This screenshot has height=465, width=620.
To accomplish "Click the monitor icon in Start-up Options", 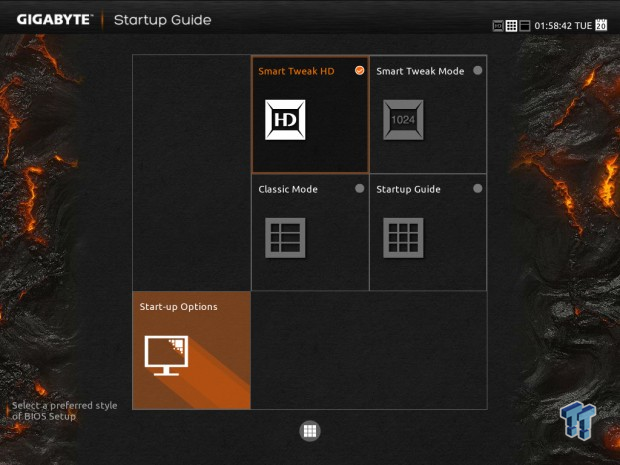I will (166, 355).
